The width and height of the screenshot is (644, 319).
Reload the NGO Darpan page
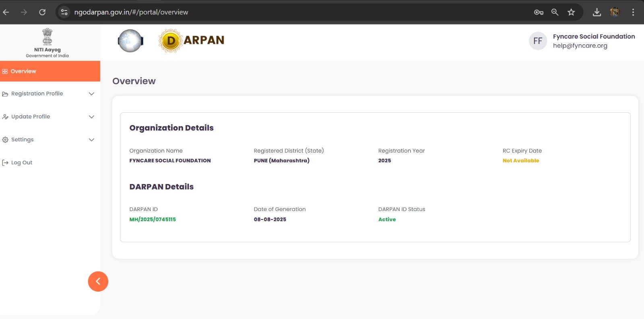pyautogui.click(x=42, y=12)
